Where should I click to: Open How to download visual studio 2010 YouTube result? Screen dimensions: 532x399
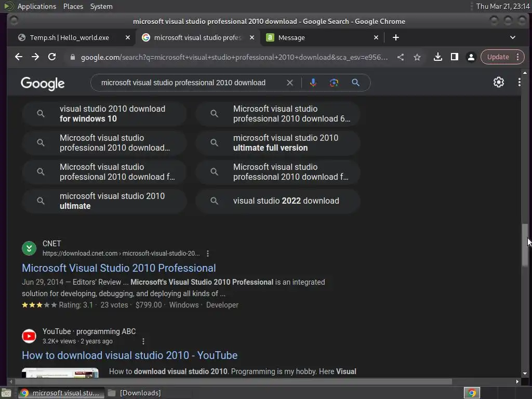pyautogui.click(x=129, y=355)
